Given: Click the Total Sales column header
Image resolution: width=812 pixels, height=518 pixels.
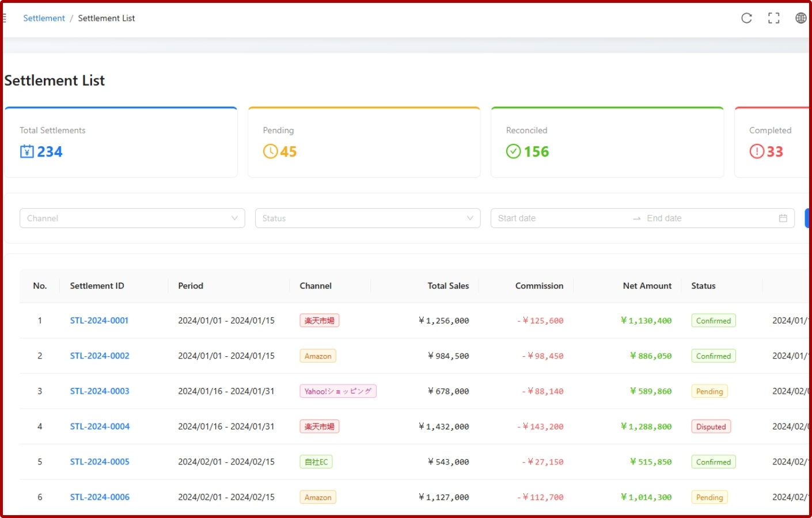Looking at the screenshot, I should (448, 286).
